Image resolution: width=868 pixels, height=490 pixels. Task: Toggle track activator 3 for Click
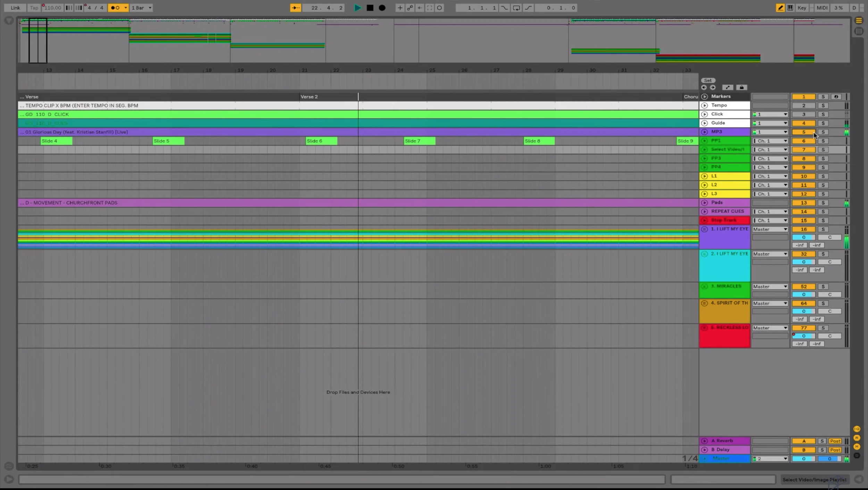pyautogui.click(x=803, y=114)
